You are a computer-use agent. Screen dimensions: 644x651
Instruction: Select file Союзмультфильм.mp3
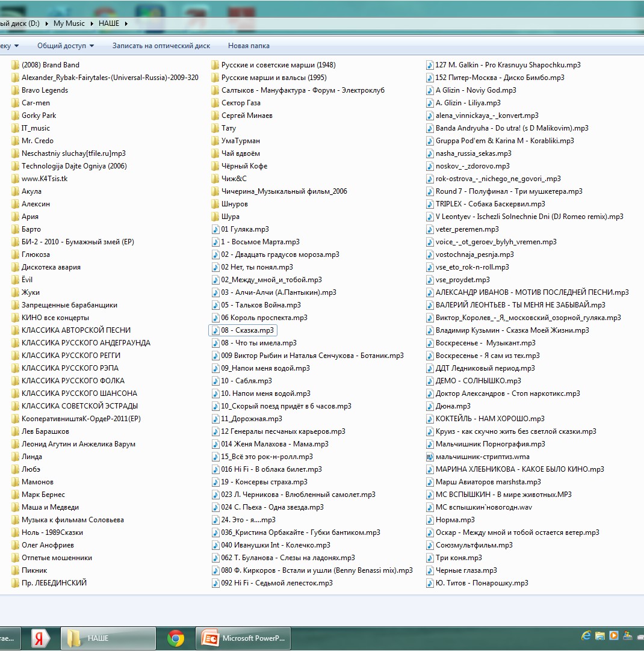click(469, 545)
